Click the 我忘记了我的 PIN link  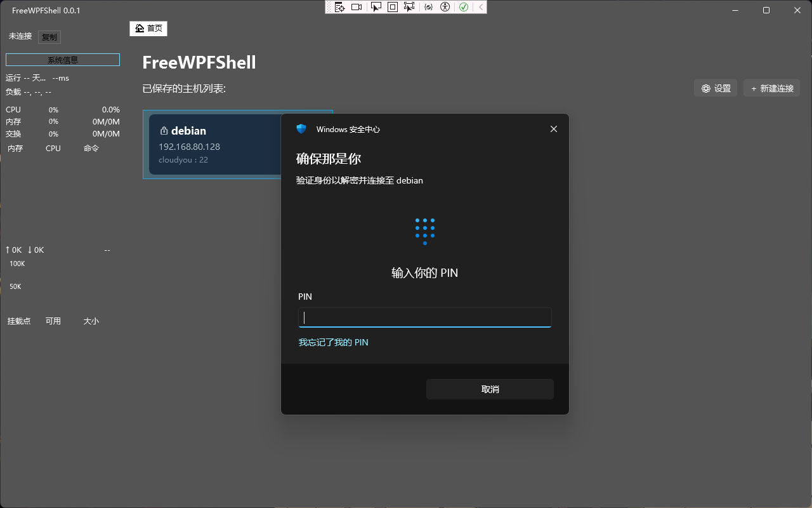click(334, 342)
